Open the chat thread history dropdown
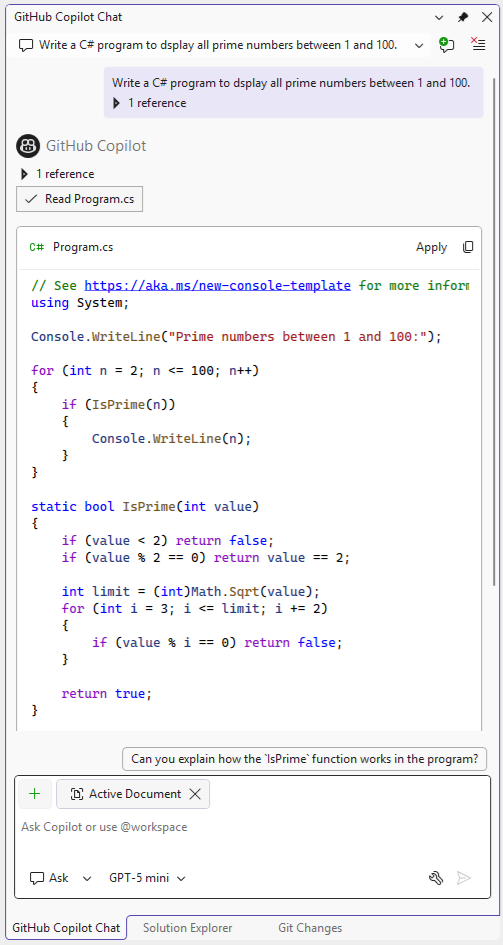This screenshot has width=503, height=945. click(419, 45)
